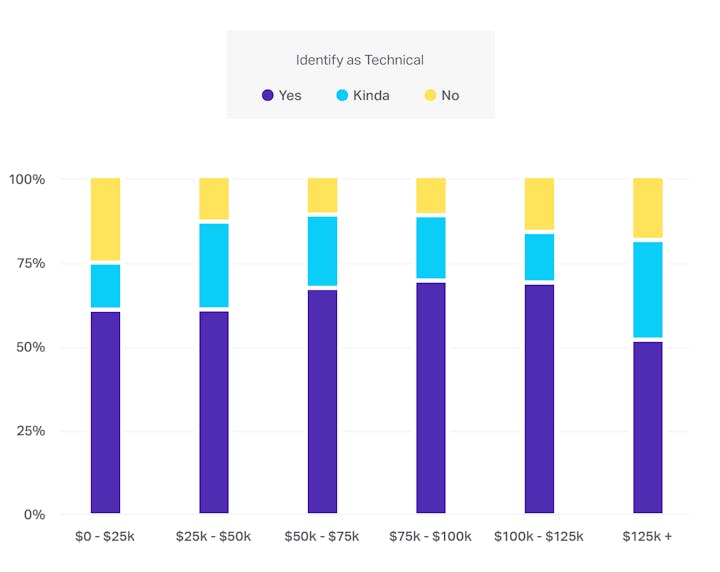Image resolution: width=720 pixels, height=572 pixels.
Task: Click the 100% y-axis label
Action: tap(27, 179)
